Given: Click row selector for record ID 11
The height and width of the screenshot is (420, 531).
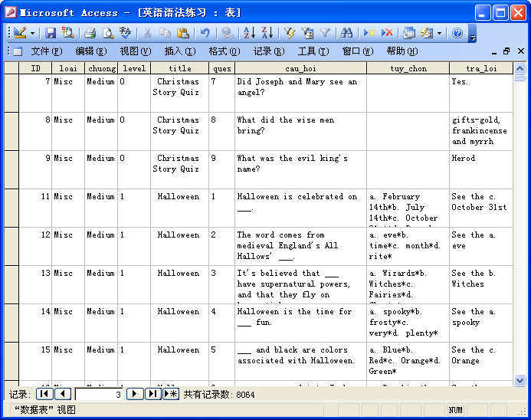Looking at the screenshot, I should 11,208.
